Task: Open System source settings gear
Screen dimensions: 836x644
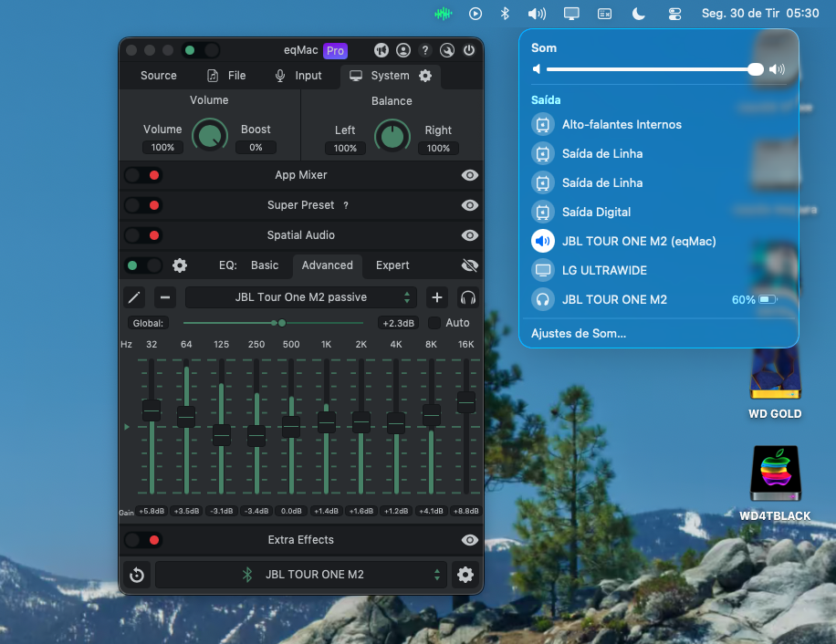Action: pyautogui.click(x=425, y=76)
